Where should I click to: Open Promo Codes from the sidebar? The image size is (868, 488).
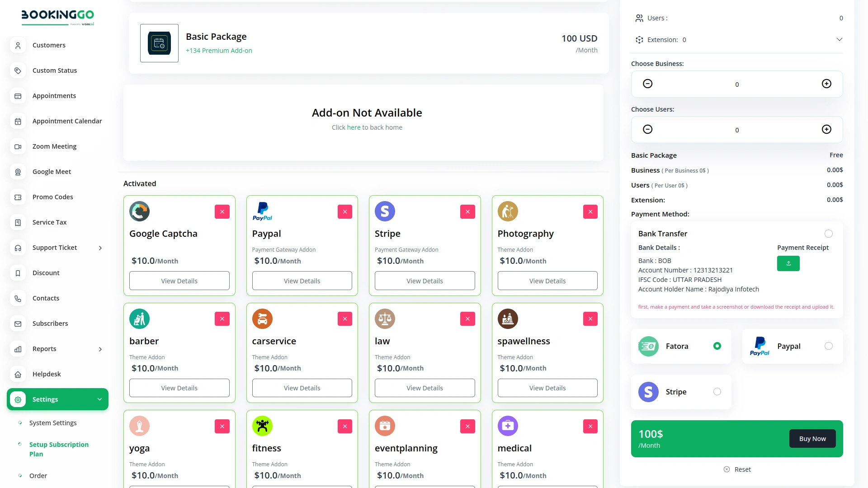[52, 197]
